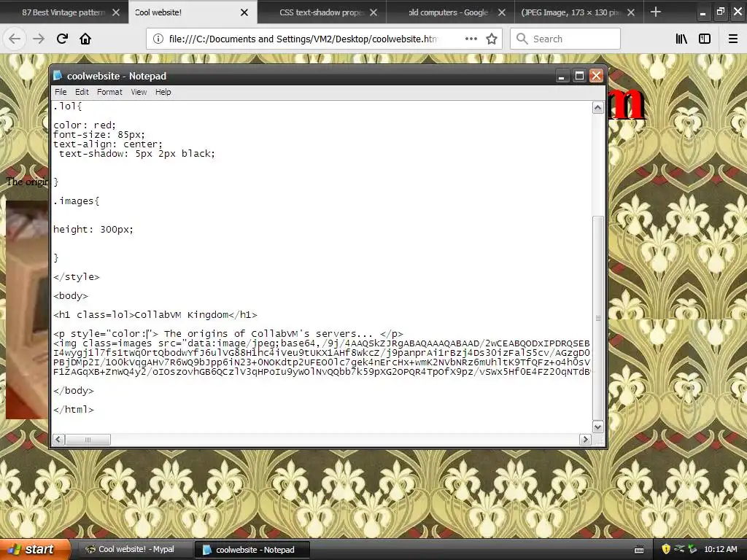Click the '</style>' line in Notepad
Viewport: 747px width, 560px height.
pos(76,276)
